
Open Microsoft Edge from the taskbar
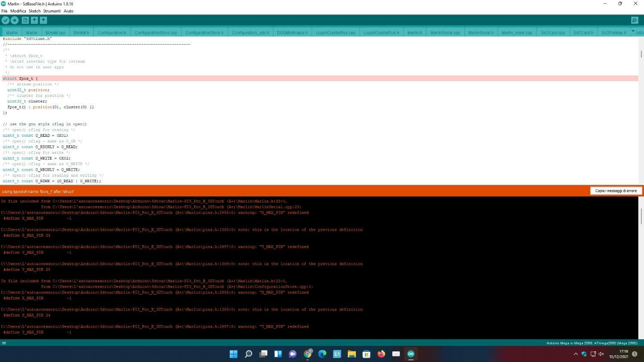322,354
